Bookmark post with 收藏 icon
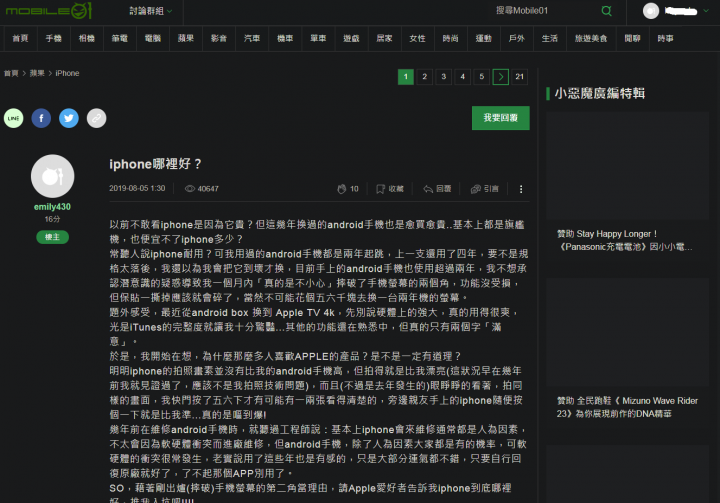Image resolution: width=720 pixels, height=503 pixels. pyautogui.click(x=380, y=189)
